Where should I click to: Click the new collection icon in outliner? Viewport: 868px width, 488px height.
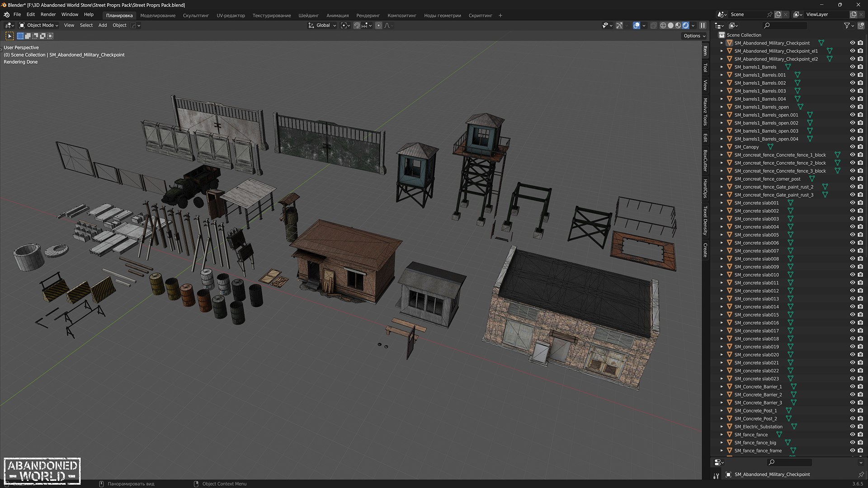tap(861, 26)
